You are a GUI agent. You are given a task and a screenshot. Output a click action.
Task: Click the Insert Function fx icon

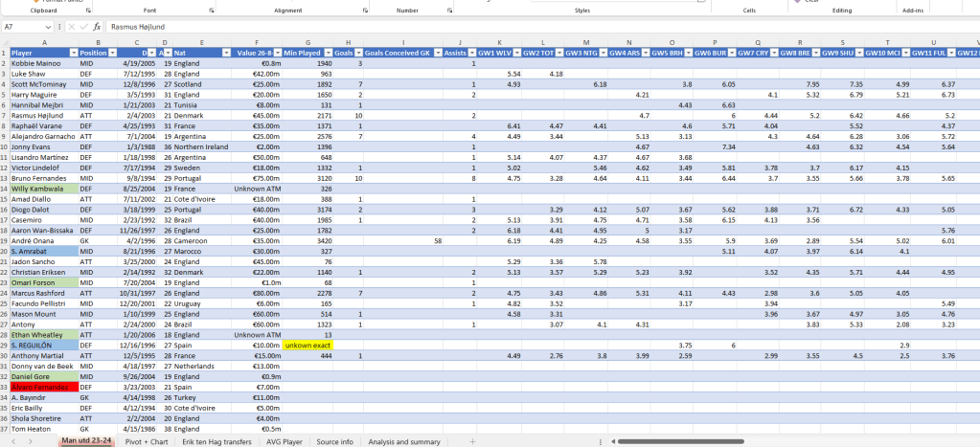[x=97, y=27]
